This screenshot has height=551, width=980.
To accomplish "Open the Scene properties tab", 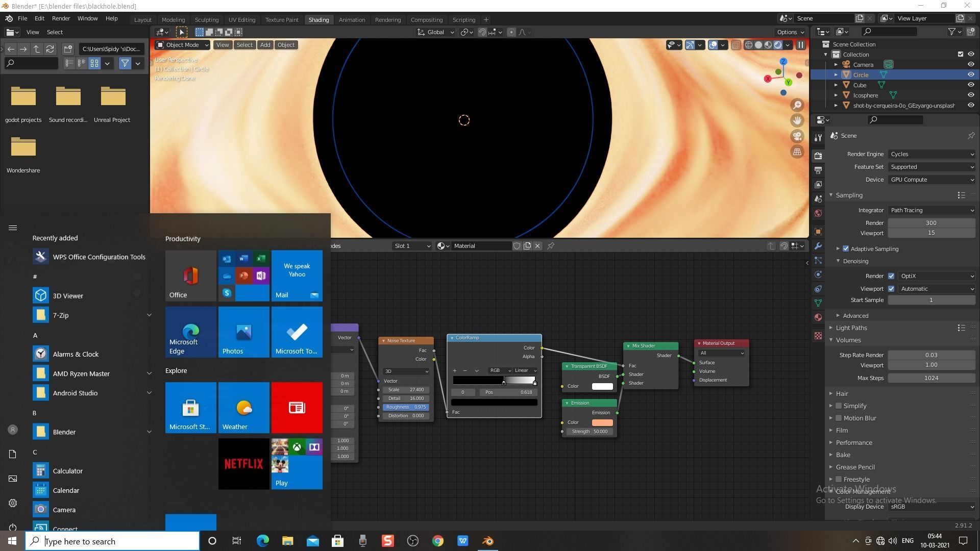I will click(x=818, y=198).
